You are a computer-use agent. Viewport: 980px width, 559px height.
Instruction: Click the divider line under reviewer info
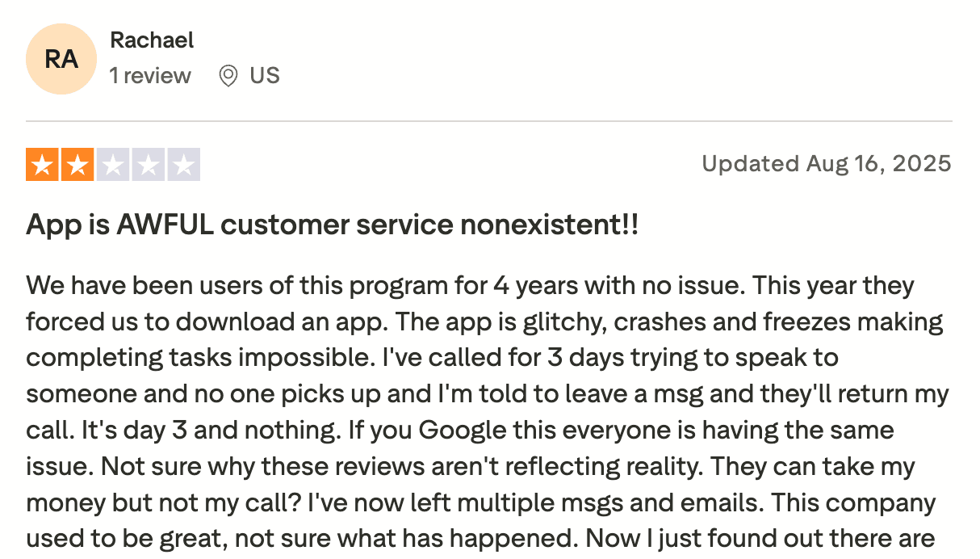point(489,122)
